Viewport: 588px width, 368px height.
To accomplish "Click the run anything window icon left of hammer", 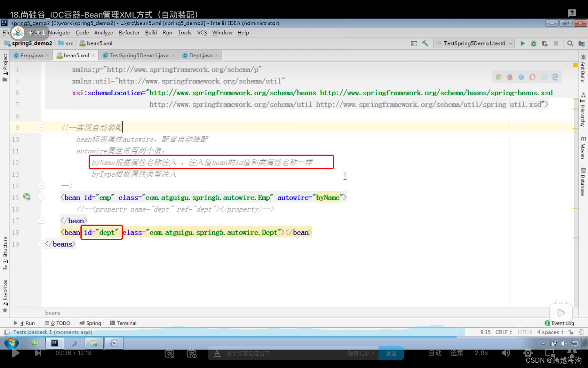I will (x=414, y=43).
